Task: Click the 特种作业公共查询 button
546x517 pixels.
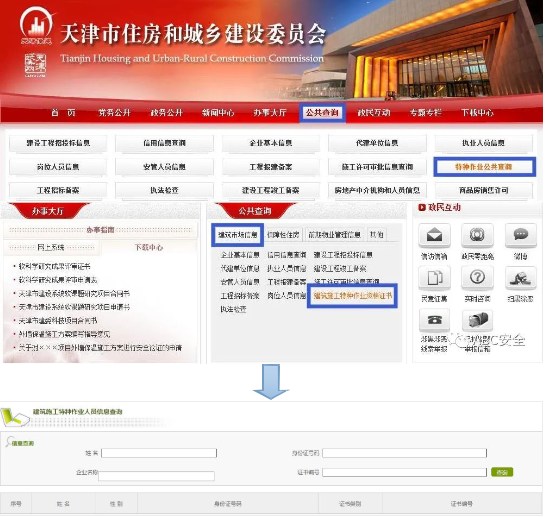Action: pyautogui.click(x=483, y=167)
